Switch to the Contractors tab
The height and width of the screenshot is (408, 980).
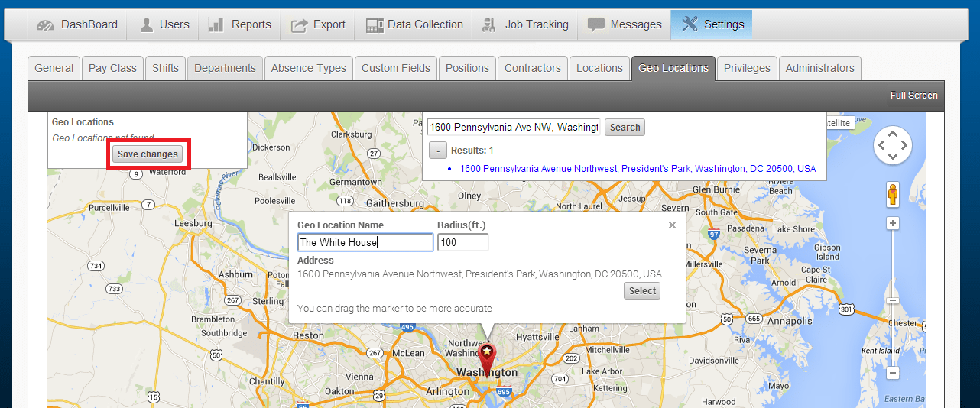pyautogui.click(x=533, y=68)
